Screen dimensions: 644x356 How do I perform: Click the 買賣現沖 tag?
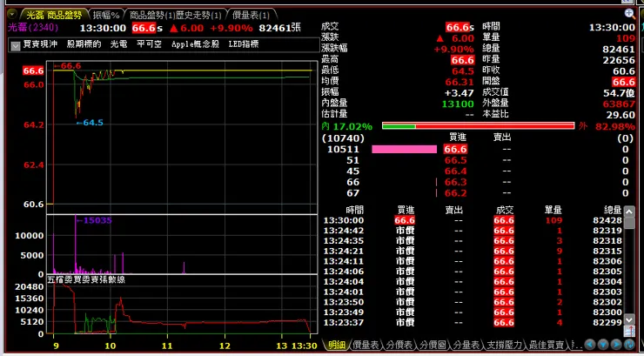[40, 44]
